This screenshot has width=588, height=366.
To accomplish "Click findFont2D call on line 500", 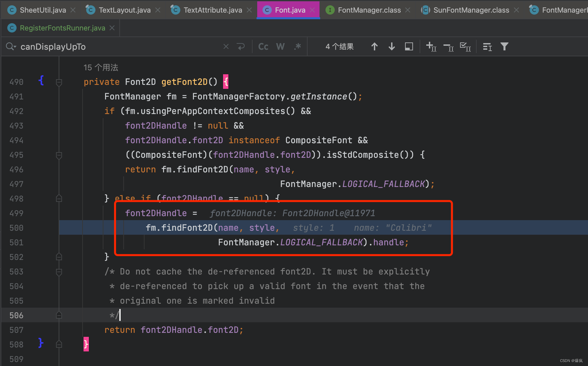I will click(187, 228).
